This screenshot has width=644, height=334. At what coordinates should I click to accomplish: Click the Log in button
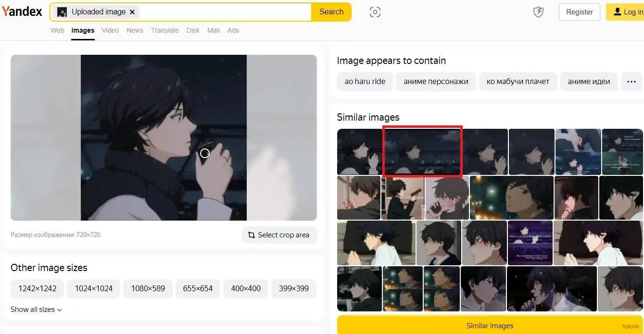click(625, 12)
